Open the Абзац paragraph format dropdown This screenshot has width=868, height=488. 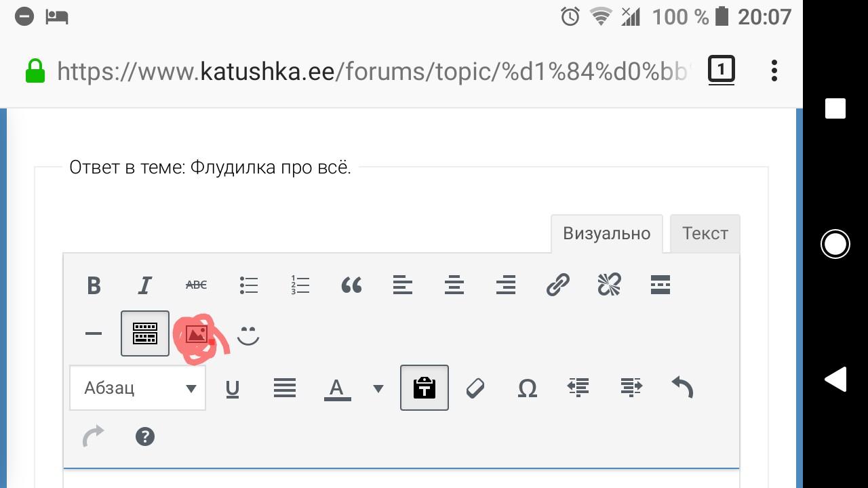coord(138,388)
